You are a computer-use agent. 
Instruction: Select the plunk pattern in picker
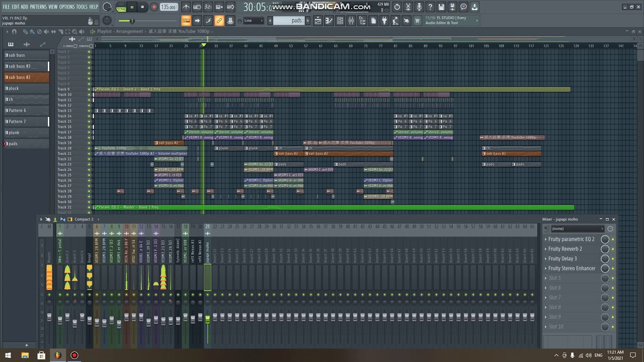(x=26, y=133)
